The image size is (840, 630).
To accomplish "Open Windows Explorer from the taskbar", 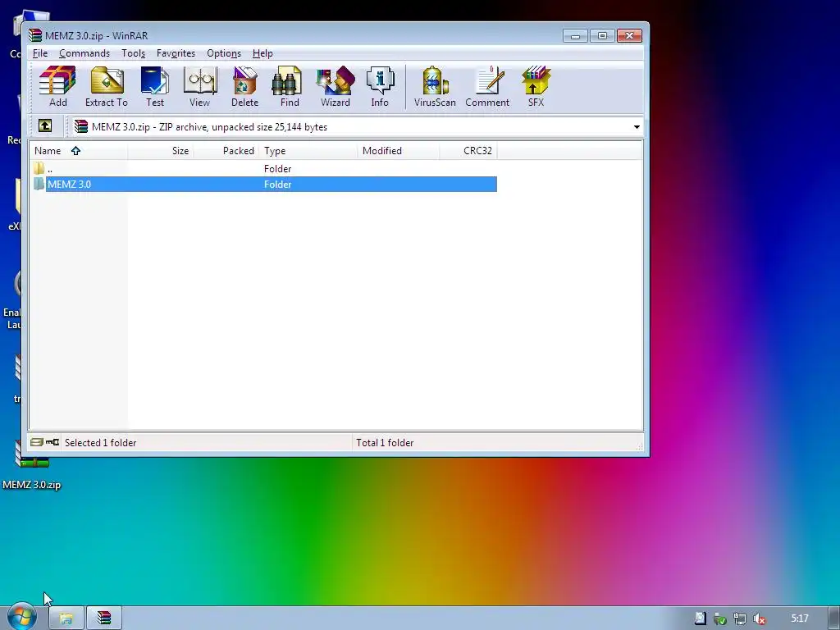I will coord(66,619).
